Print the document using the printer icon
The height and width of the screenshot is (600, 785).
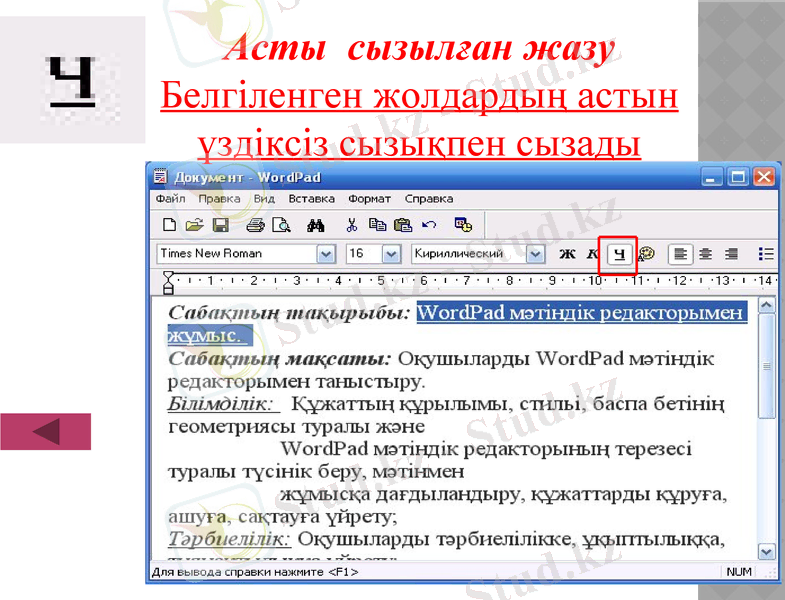pos(255,225)
